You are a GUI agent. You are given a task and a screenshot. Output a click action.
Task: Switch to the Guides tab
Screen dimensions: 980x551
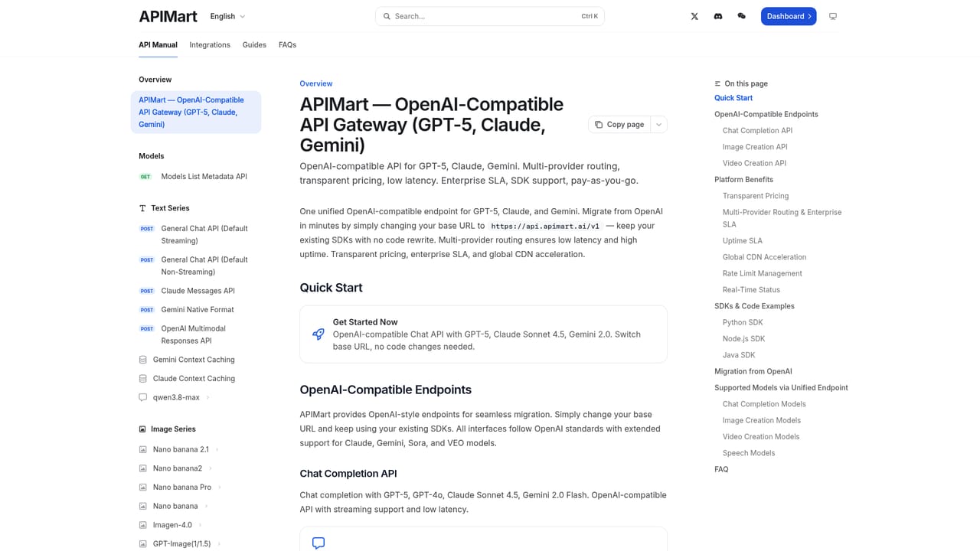(254, 45)
